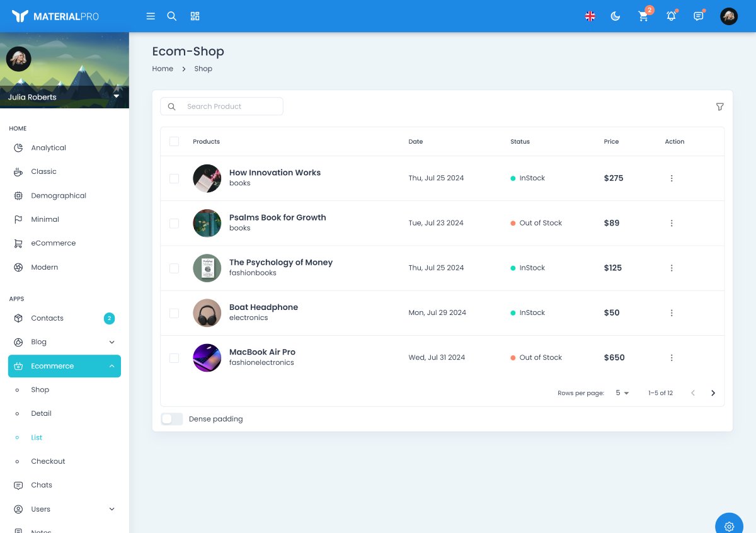The image size is (756, 533).
Task: Open the Rows per page dropdown
Action: pyautogui.click(x=621, y=393)
